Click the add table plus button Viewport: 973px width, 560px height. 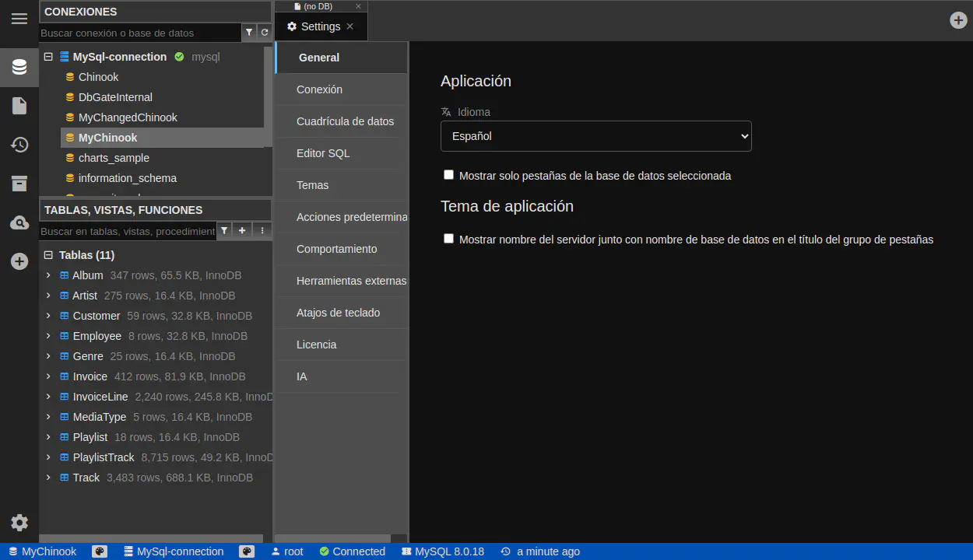click(x=242, y=231)
